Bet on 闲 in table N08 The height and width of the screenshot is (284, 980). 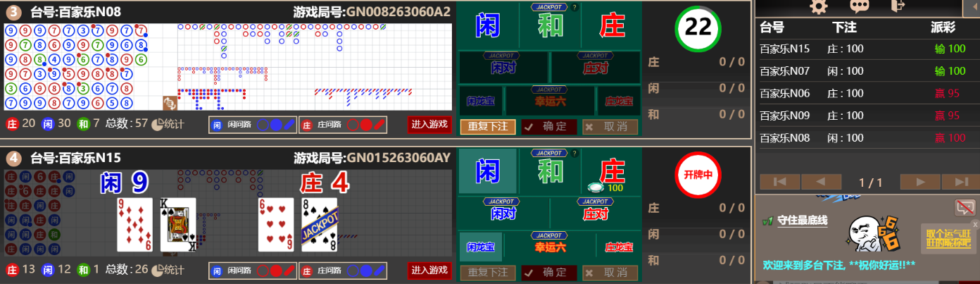pyautogui.click(x=488, y=25)
